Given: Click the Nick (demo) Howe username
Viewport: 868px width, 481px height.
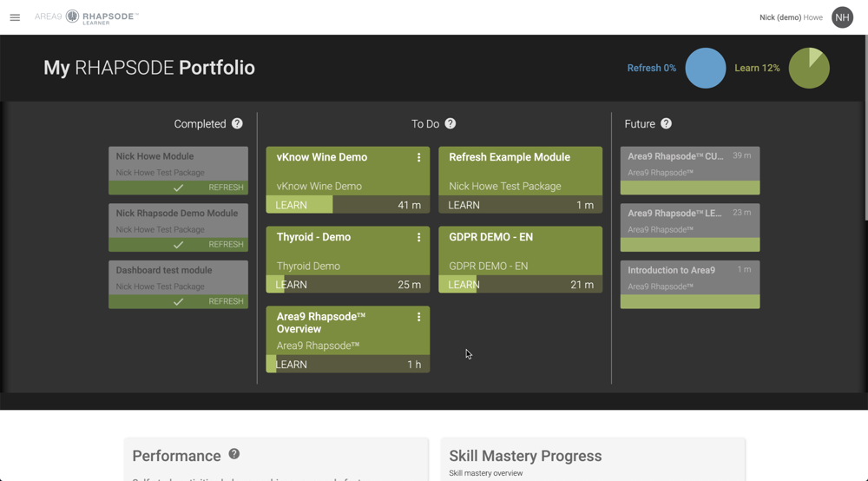Looking at the screenshot, I should 791,17.
